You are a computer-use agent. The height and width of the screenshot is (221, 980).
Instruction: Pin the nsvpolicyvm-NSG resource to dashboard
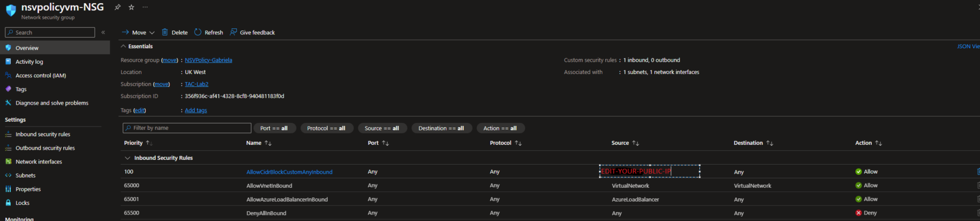[x=117, y=8]
